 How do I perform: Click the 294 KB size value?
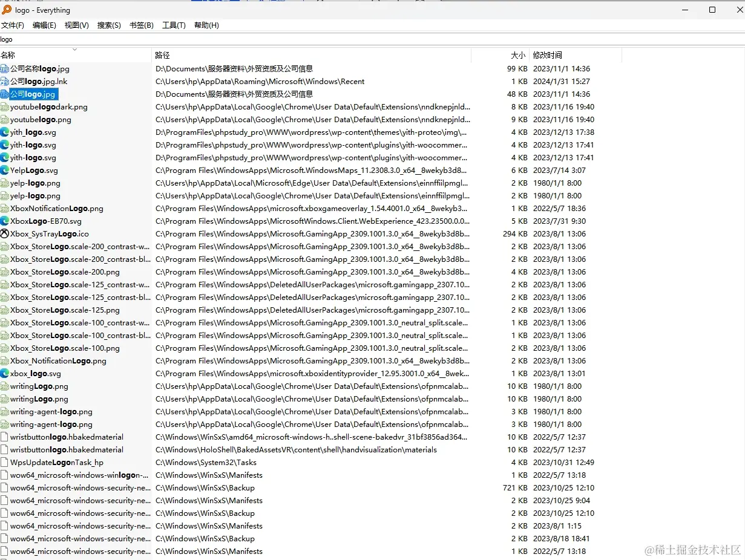514,234
